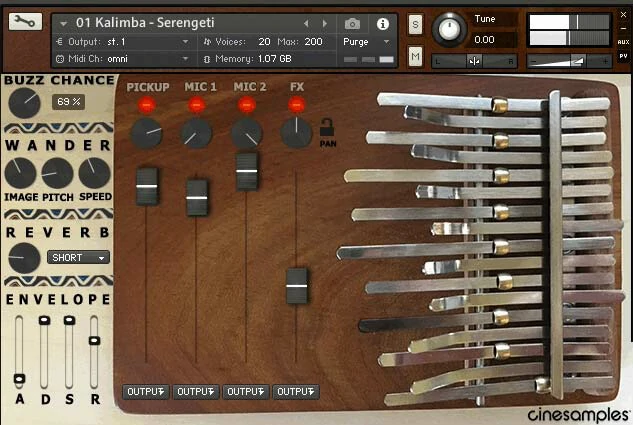Click the MIC 1 pan knob
Image resolution: width=633 pixels, height=425 pixels.
(x=196, y=134)
